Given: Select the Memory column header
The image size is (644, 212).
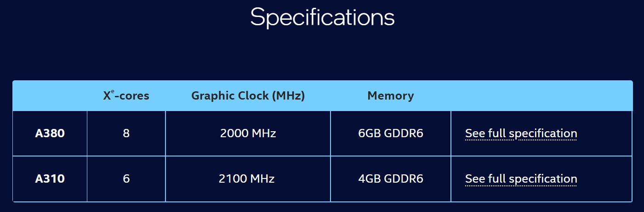Looking at the screenshot, I should 390,96.
